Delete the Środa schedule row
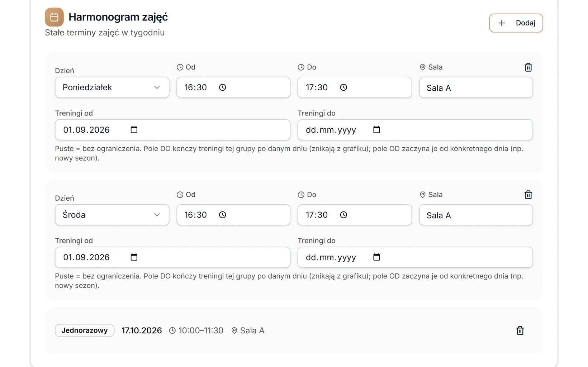Image resolution: width=588 pixels, height=367 pixels. coord(528,195)
